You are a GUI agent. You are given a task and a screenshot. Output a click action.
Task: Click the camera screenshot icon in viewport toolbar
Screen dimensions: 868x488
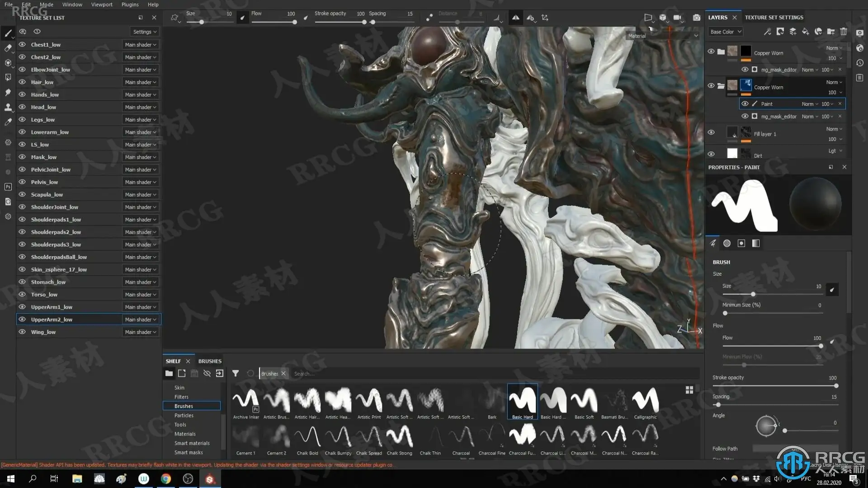(x=697, y=18)
